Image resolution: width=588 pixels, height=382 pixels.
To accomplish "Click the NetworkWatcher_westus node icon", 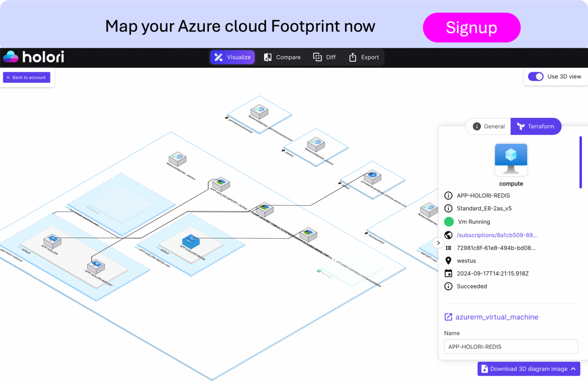I will coord(177,160).
